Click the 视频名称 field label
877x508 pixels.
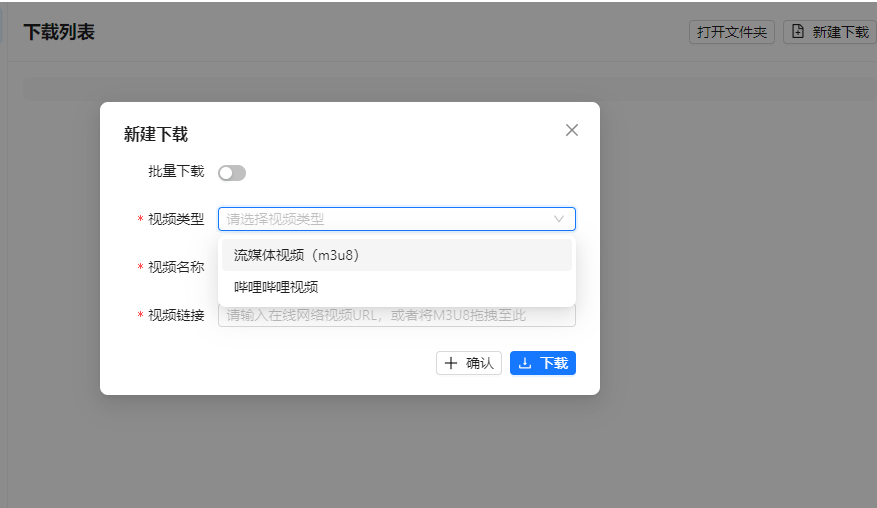point(176,267)
